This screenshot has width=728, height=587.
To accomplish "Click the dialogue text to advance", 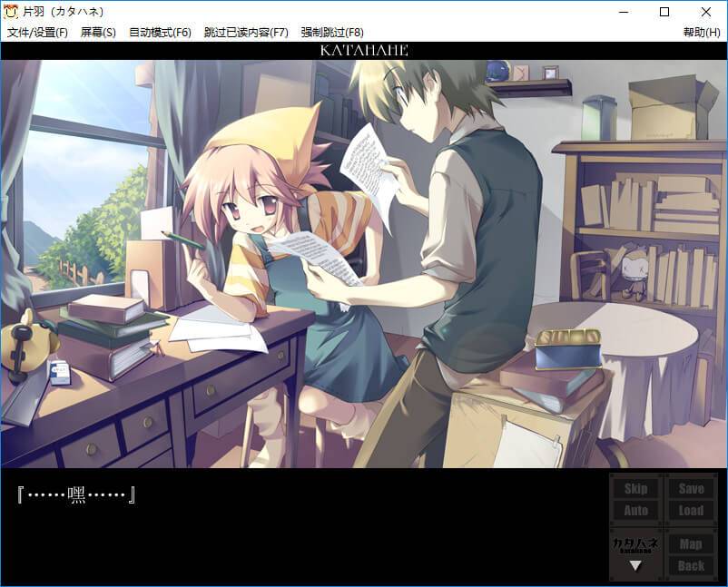I will click(76, 495).
